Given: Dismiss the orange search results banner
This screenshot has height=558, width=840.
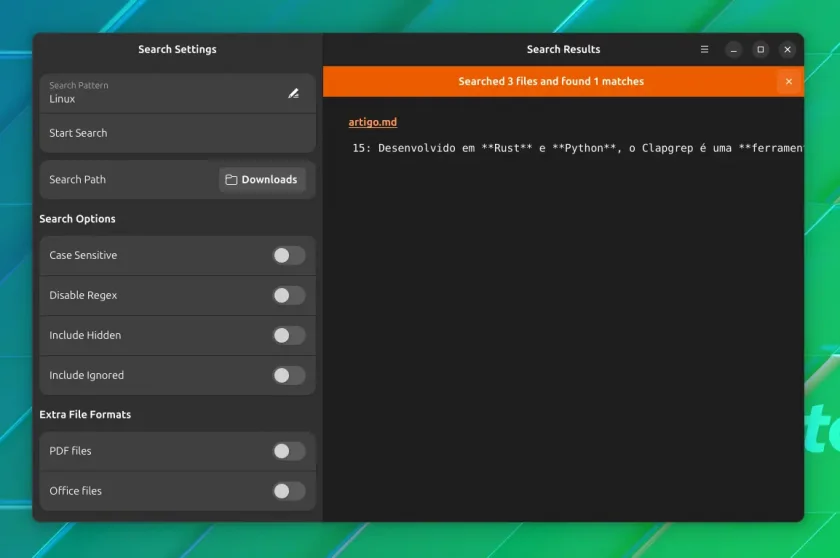Looking at the screenshot, I should pyautogui.click(x=789, y=81).
